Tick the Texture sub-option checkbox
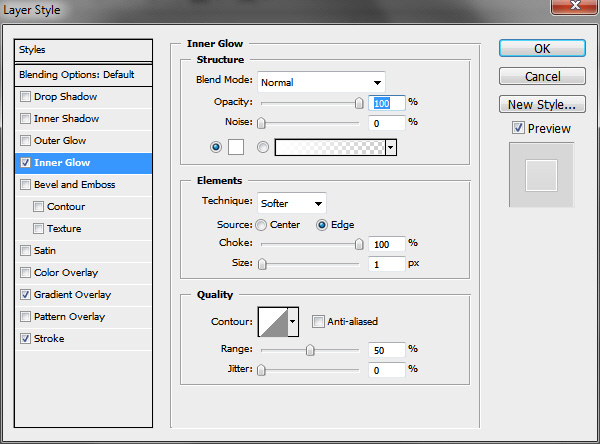This screenshot has width=600, height=444. coord(38,229)
